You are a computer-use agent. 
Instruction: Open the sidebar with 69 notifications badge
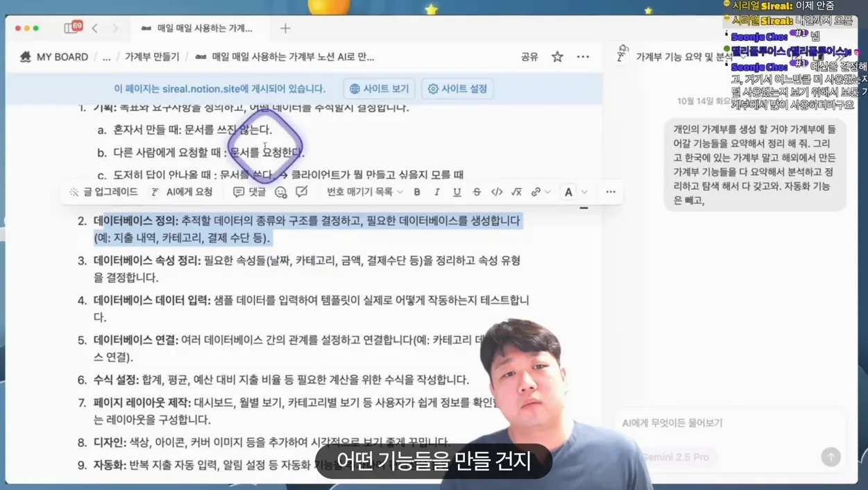pos(72,28)
